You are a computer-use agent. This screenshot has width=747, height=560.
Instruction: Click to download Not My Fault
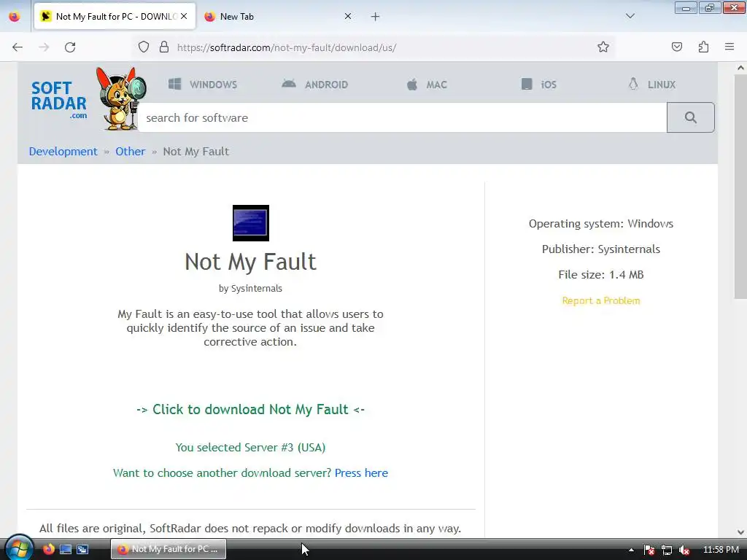coord(251,410)
